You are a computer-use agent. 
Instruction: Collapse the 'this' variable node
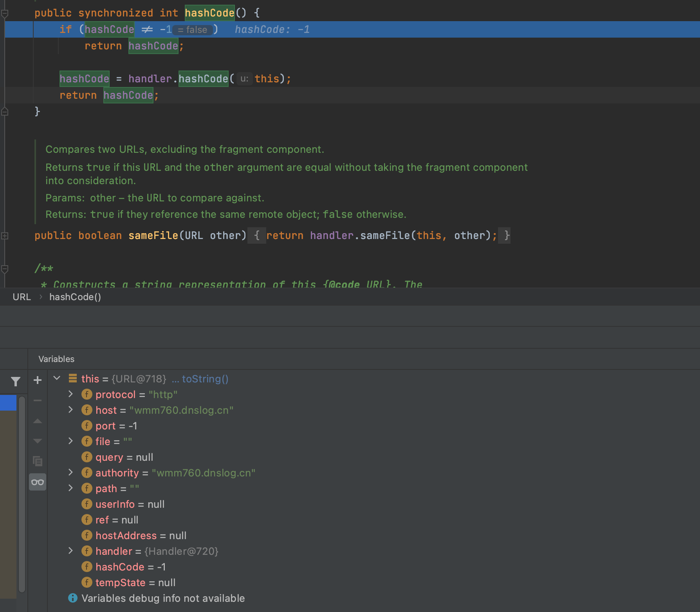coord(57,378)
